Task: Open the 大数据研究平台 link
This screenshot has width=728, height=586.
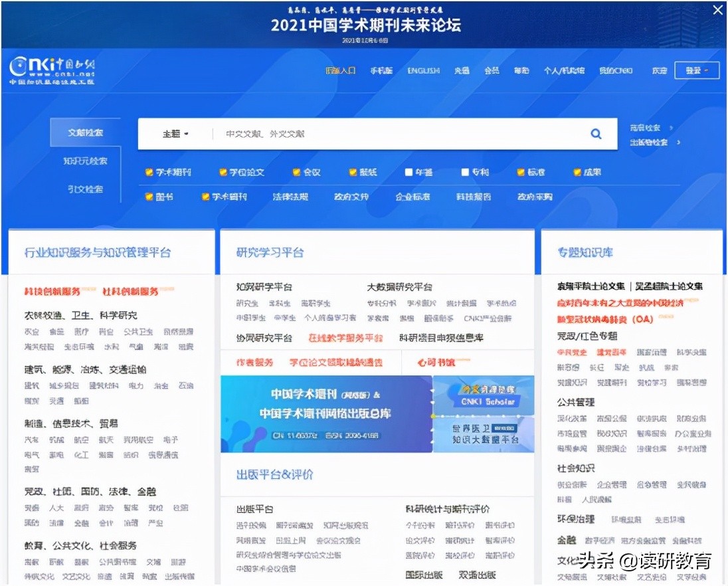Action: (399, 288)
